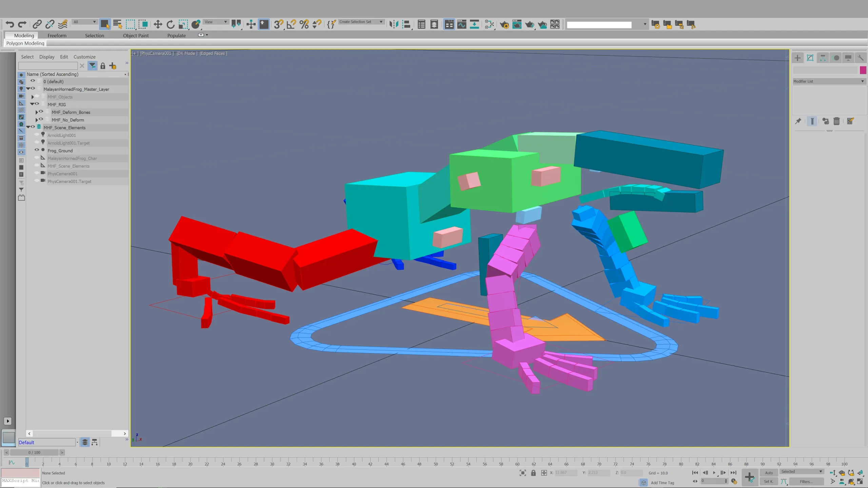Expand the MHF_Objects layer
The height and width of the screenshot is (488, 868).
pyautogui.click(x=33, y=97)
